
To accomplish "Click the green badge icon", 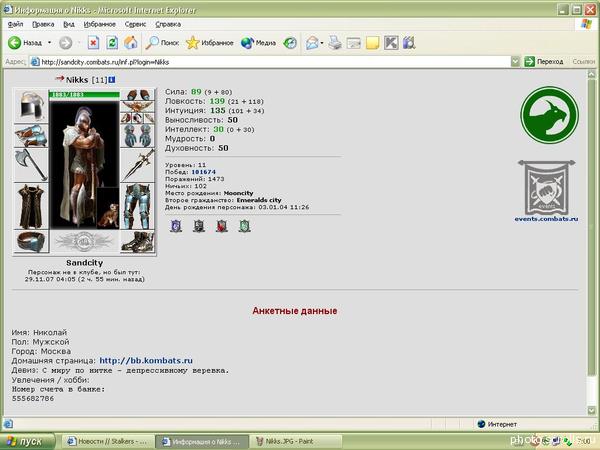I will 245,226.
